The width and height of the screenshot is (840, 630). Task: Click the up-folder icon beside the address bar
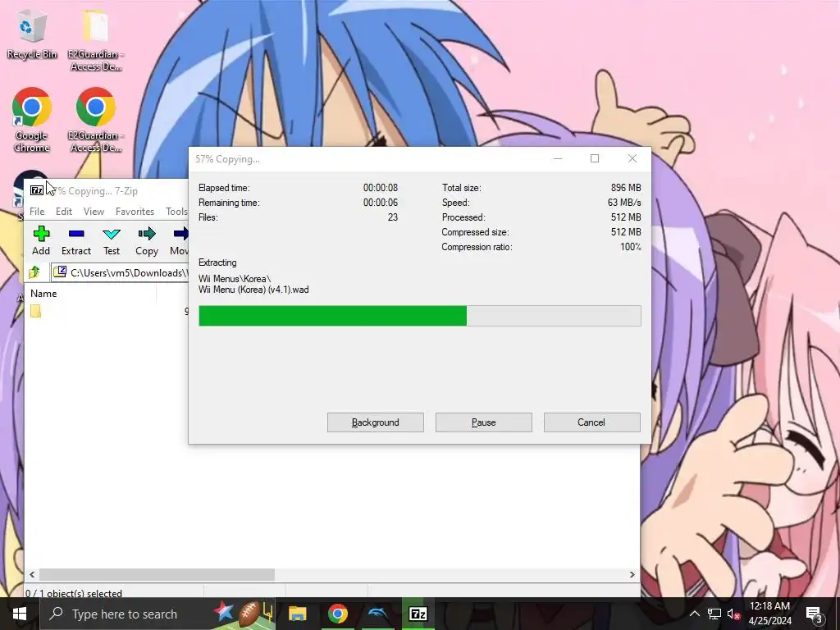[x=34, y=272]
